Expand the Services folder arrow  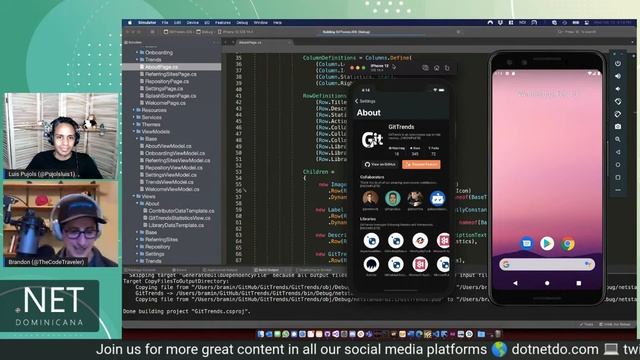(134, 117)
